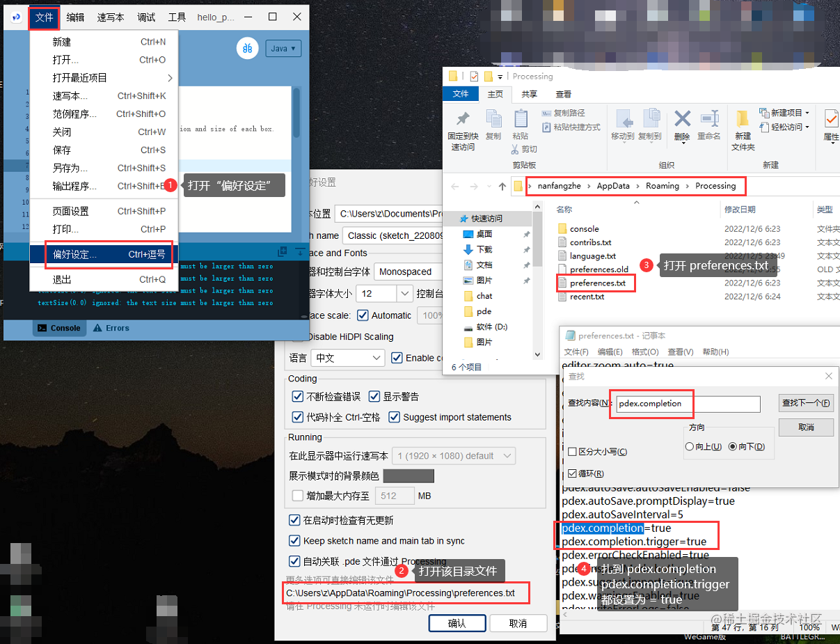Click the Delete icon in Explorer ribbon
The image size is (840, 644).
coord(683,118)
